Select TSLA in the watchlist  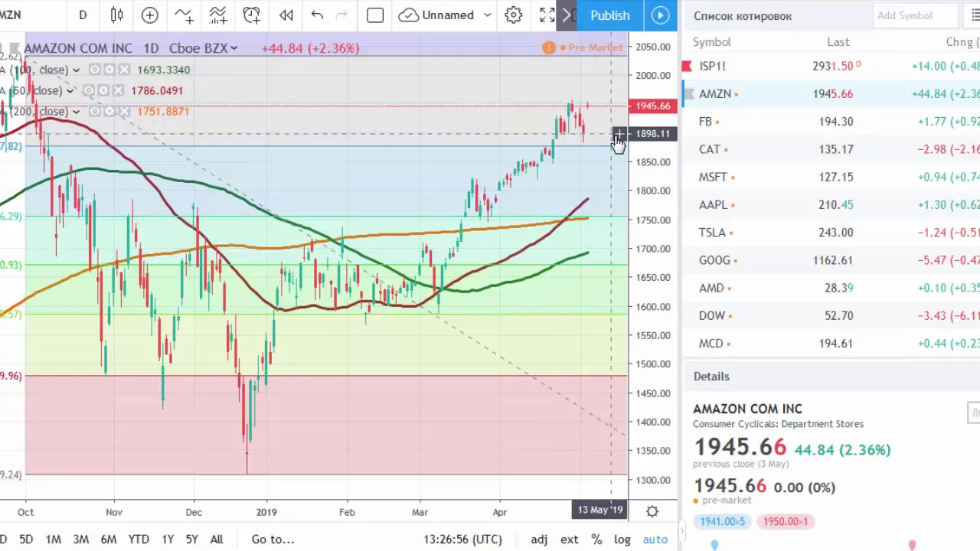tap(831, 232)
